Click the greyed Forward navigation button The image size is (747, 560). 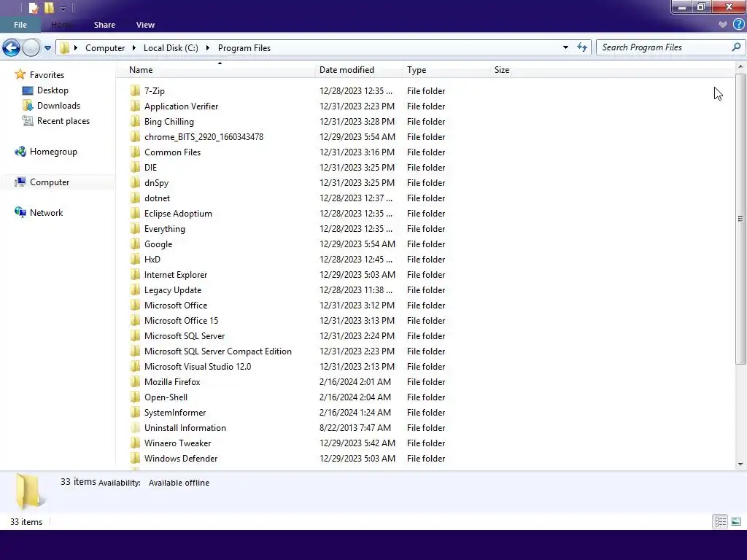tap(31, 47)
